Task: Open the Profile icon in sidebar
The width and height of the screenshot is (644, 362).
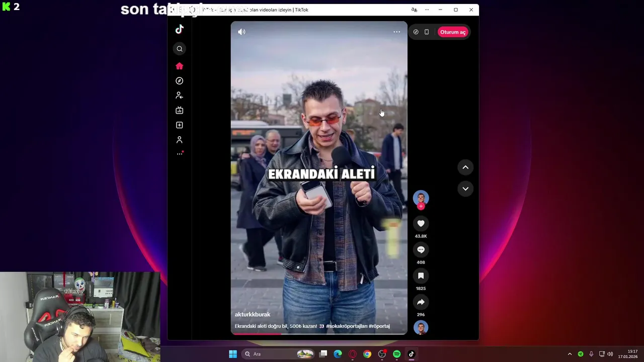Action: tap(180, 140)
